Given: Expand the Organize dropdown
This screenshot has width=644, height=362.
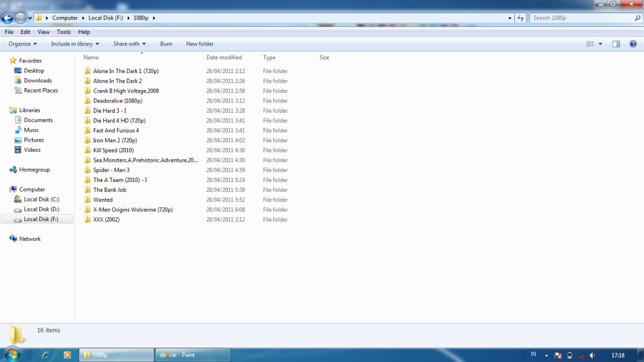Looking at the screenshot, I should point(23,44).
